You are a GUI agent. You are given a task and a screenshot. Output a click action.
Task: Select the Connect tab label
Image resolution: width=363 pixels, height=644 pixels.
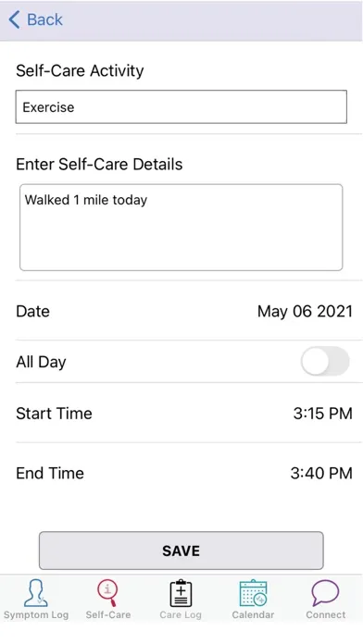(326, 614)
